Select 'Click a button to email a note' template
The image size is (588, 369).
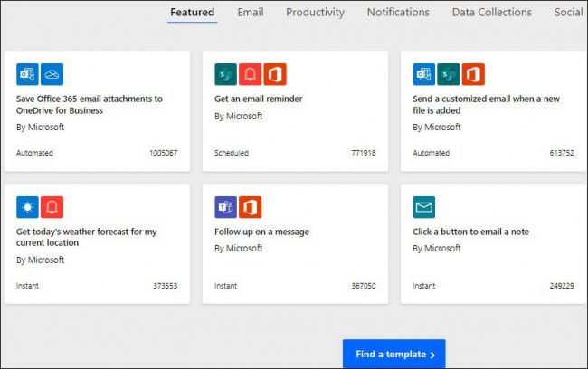coord(471,232)
